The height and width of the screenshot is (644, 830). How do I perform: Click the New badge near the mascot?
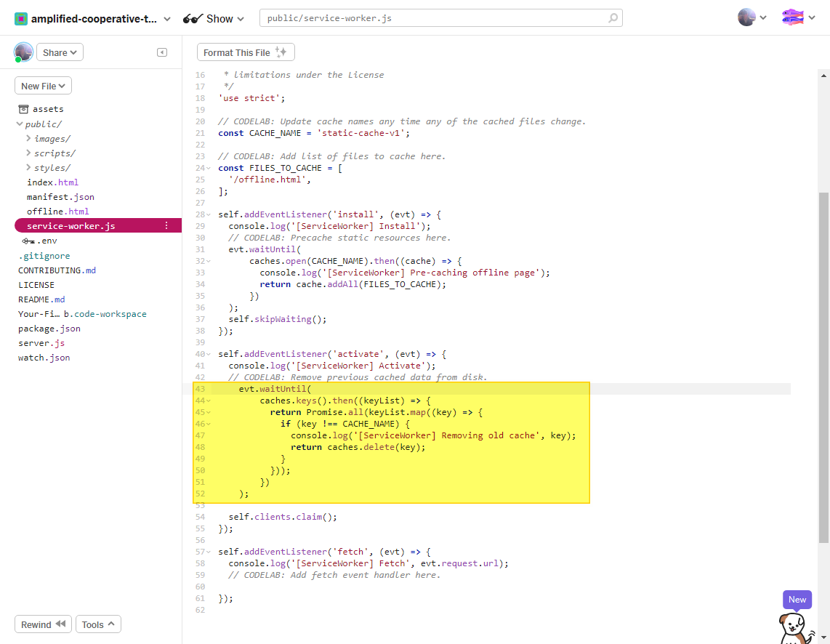[797, 600]
